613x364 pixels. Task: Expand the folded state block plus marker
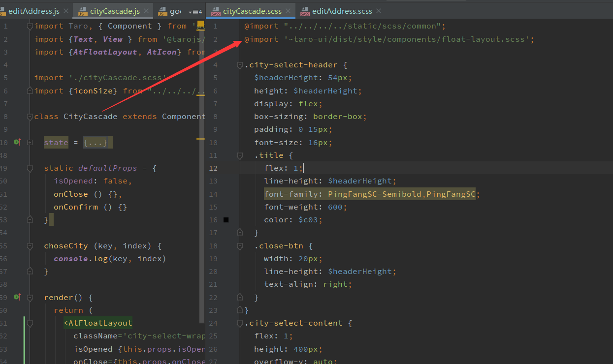point(30,142)
